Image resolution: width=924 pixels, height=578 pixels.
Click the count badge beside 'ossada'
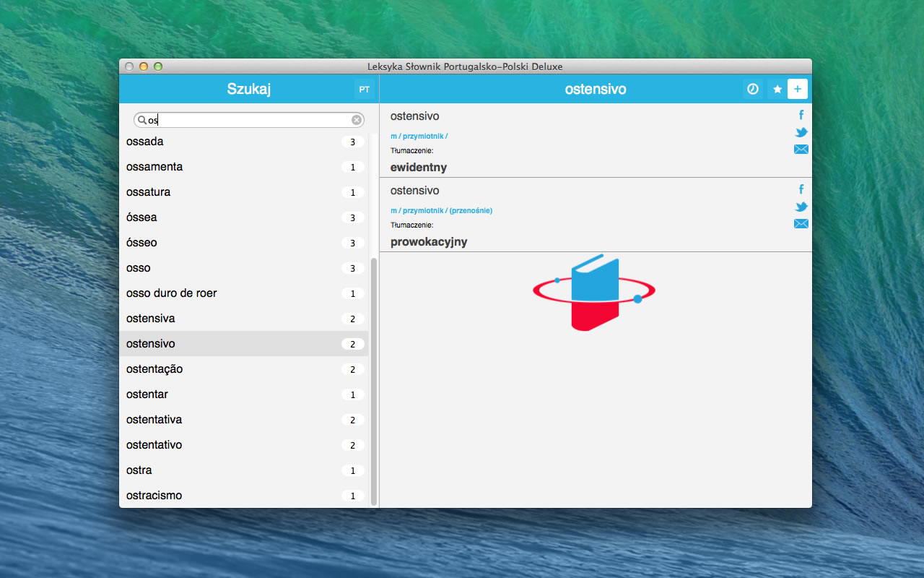[352, 142]
